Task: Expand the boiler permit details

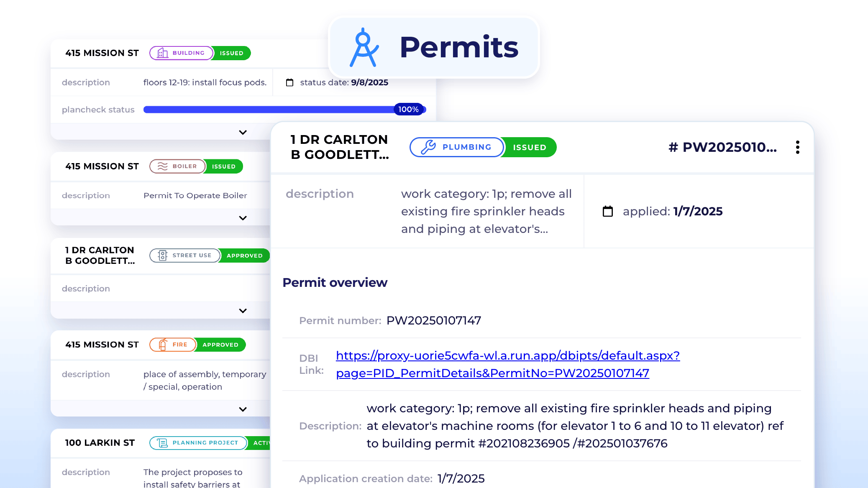Action: pyautogui.click(x=243, y=218)
